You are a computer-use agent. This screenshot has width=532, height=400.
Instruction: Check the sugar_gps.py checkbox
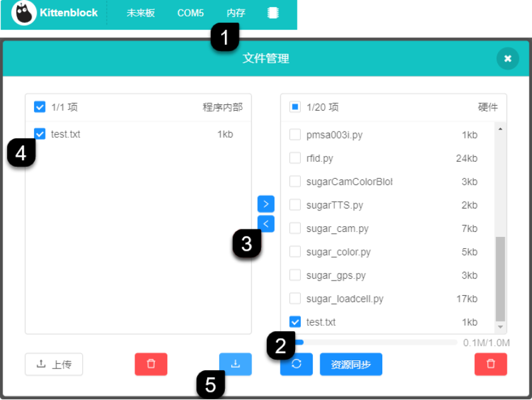point(295,275)
